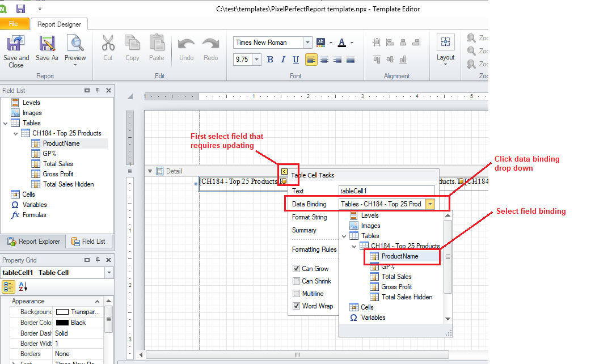Collapse the Appearance property category

click(x=97, y=302)
